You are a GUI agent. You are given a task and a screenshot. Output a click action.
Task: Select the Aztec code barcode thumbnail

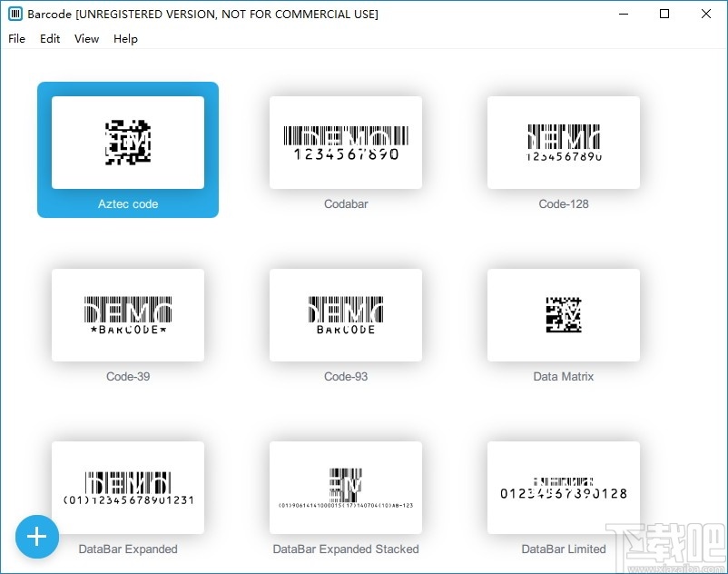click(x=128, y=143)
